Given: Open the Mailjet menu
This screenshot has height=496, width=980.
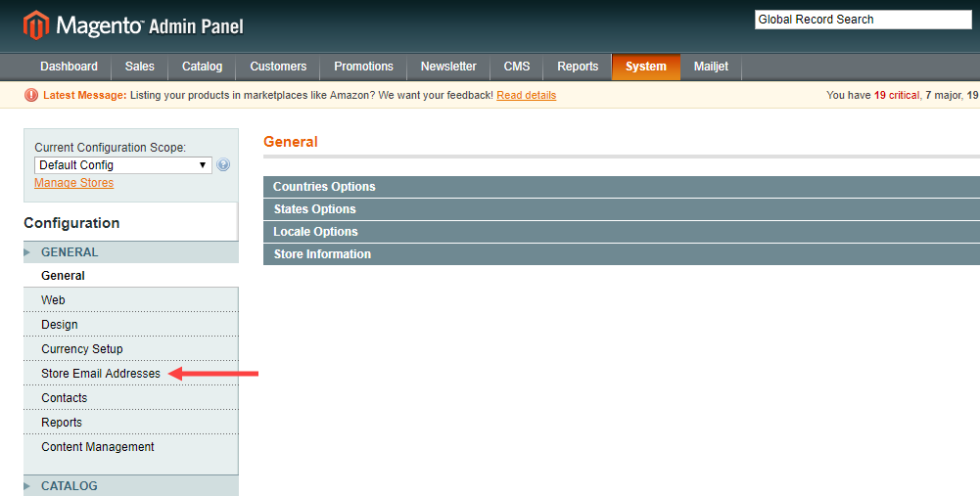Looking at the screenshot, I should click(x=711, y=67).
